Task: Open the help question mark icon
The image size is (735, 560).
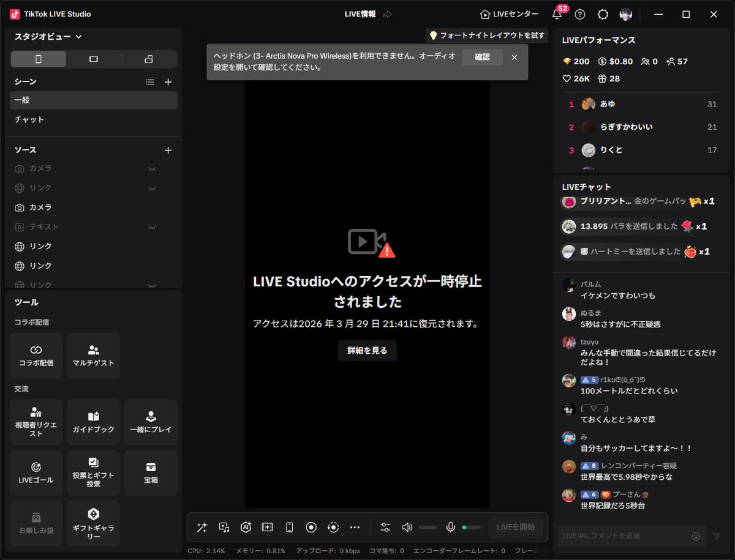Action: (580, 14)
